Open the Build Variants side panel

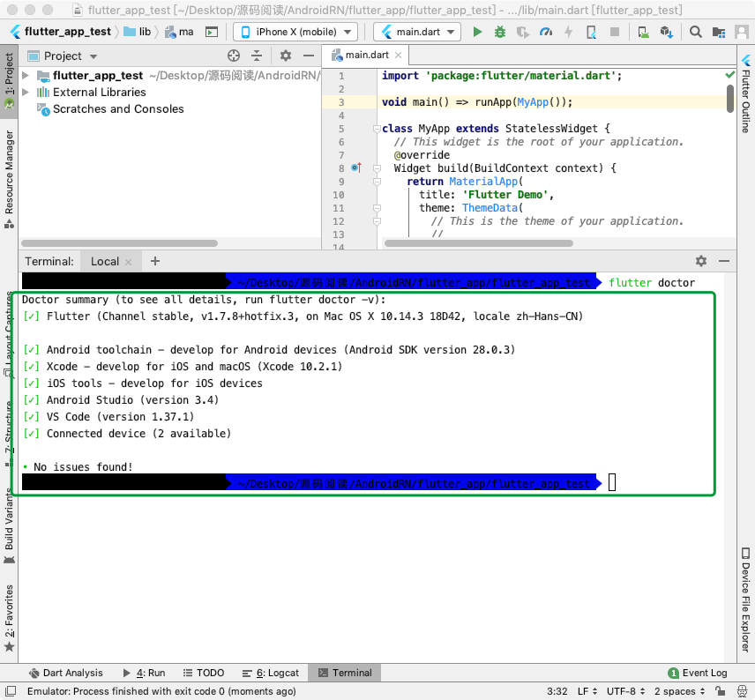coord(9,526)
